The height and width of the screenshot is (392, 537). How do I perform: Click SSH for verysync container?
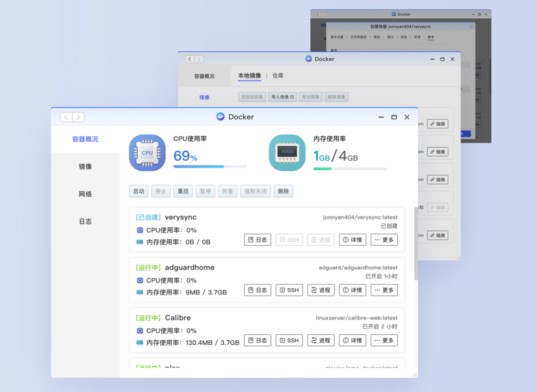pos(289,240)
